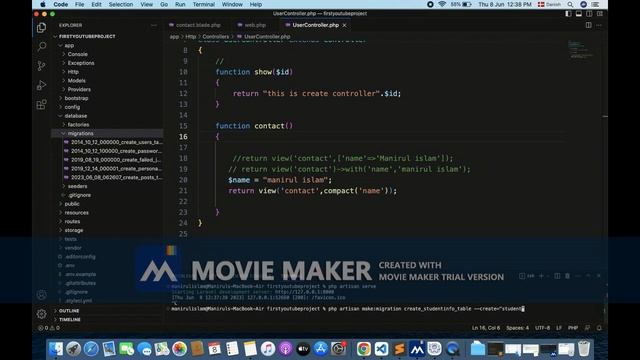The width and height of the screenshot is (640, 360).
Task: Click the Controllers breadcrumb segment
Action: [x=216, y=37]
